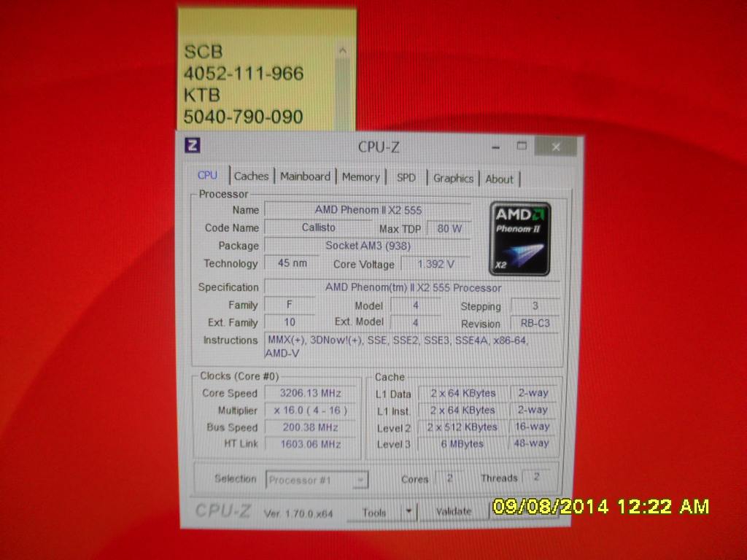Screen dimensions: 747x560
Task: Click the Bus Speed value 200.38 MHz
Action: 311,427
